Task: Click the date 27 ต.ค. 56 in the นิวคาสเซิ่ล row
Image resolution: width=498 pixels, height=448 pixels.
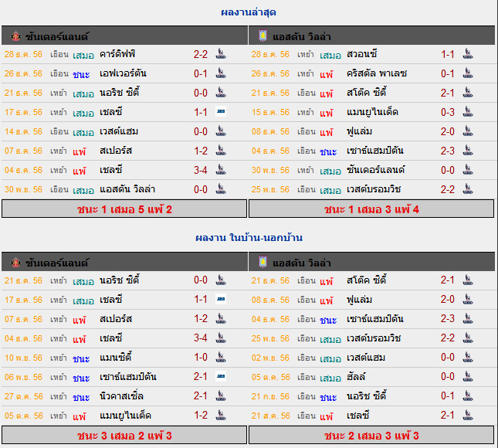Action: point(23,396)
